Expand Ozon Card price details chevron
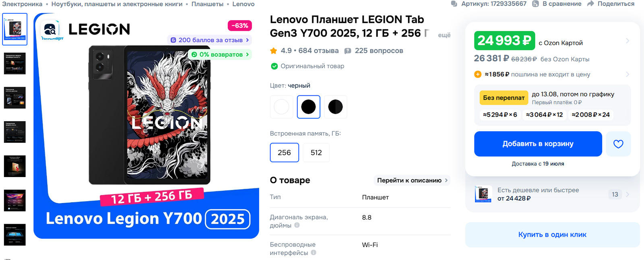The width and height of the screenshot is (644, 260). (627, 41)
